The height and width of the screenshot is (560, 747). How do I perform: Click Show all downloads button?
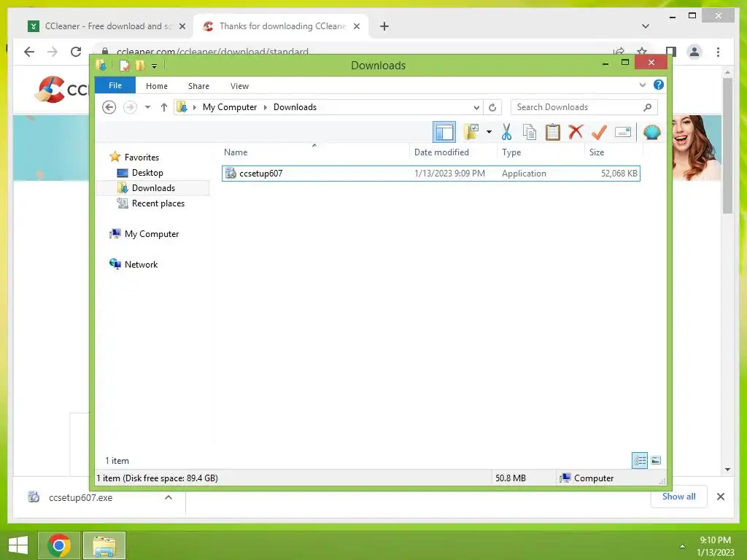coord(679,497)
